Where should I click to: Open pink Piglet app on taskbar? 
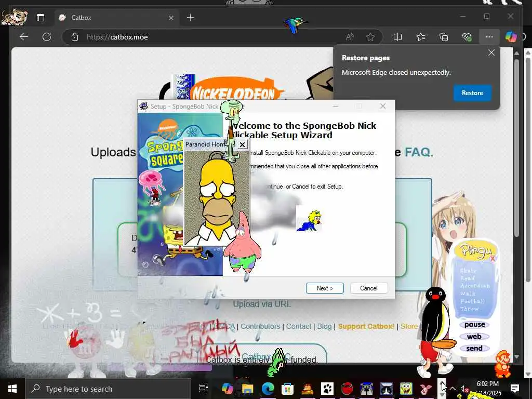(425, 389)
